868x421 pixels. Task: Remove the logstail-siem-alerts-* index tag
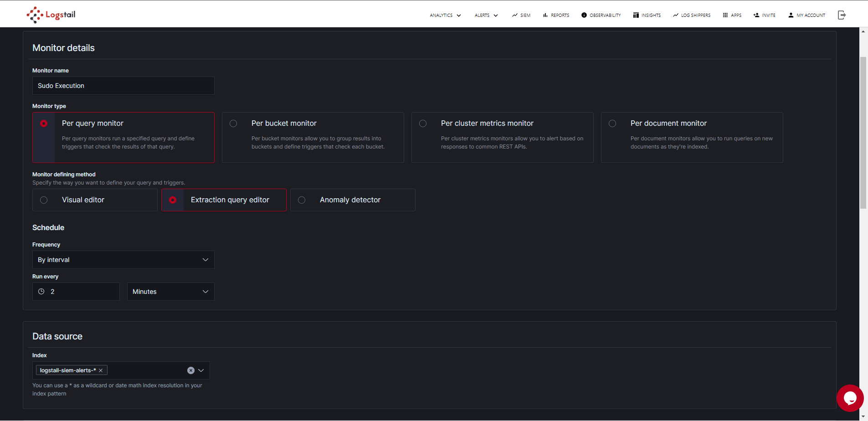(x=101, y=370)
